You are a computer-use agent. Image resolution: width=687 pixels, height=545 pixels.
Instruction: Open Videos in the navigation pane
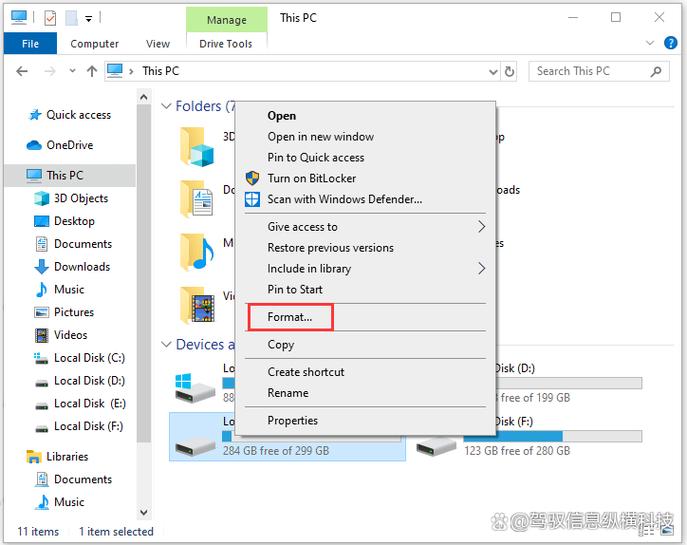coord(61,335)
